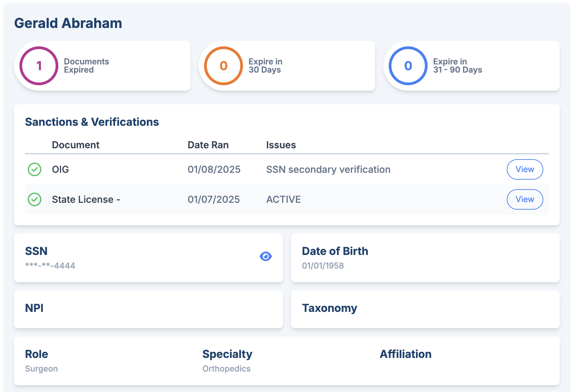This screenshot has width=574, height=392.
Task: Open the Expire in 30 Days card
Action: (287, 66)
